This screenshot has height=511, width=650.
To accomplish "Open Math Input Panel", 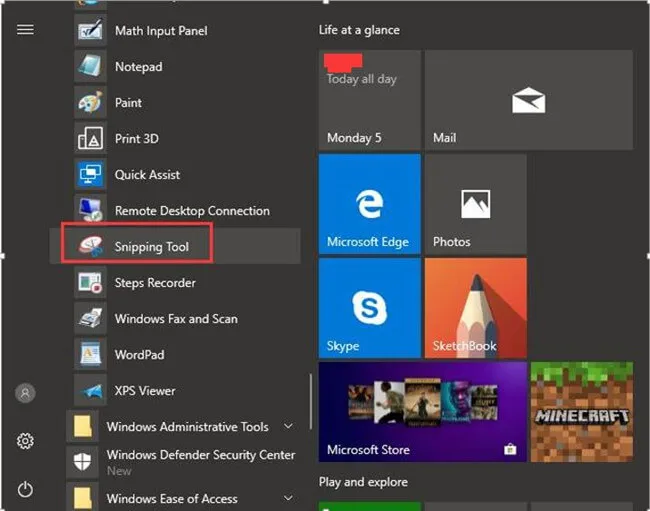I will (160, 31).
